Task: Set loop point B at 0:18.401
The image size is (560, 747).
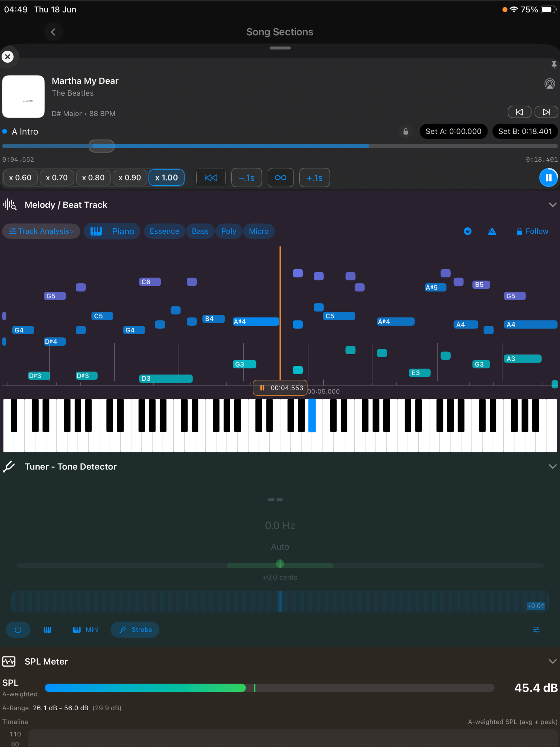Action: [x=525, y=131]
